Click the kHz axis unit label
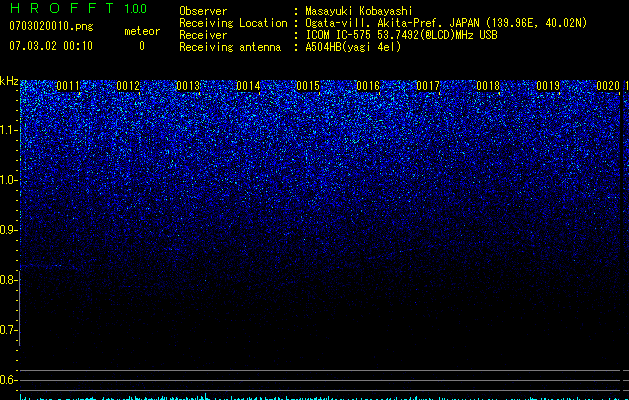Image resolution: width=629 pixels, height=400 pixels. pyautogui.click(x=9, y=81)
